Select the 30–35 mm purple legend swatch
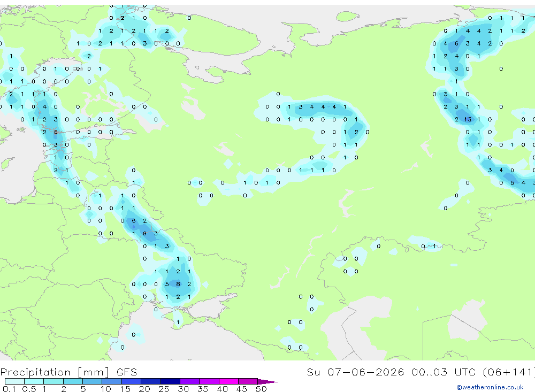The height and width of the screenshot is (392, 535). tap(189, 381)
